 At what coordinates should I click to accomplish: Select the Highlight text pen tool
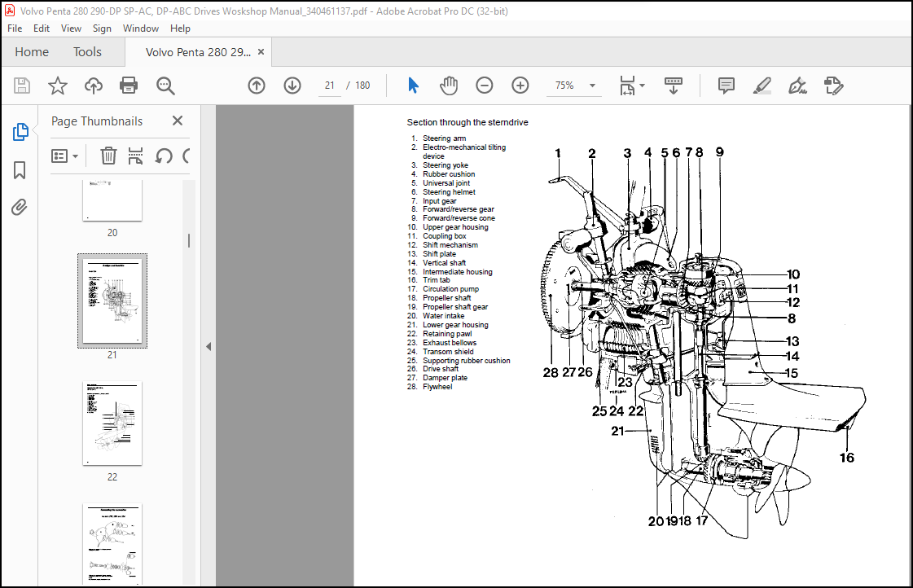click(762, 86)
